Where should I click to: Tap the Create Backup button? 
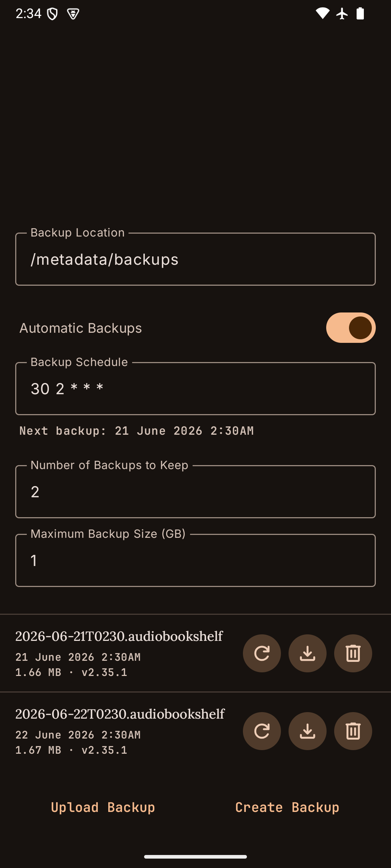287,807
